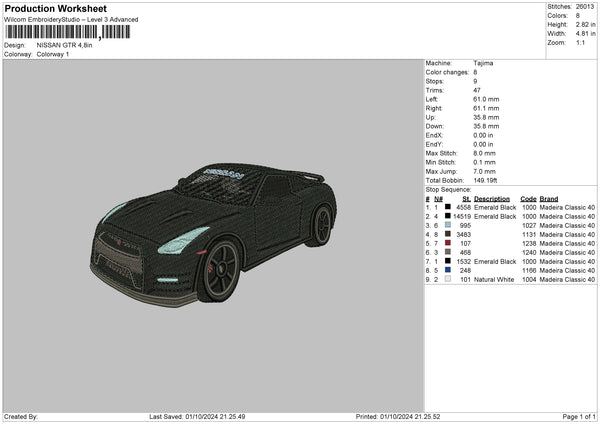Click the 'Description' column header
This screenshot has height=424, width=600.
coord(492,199)
